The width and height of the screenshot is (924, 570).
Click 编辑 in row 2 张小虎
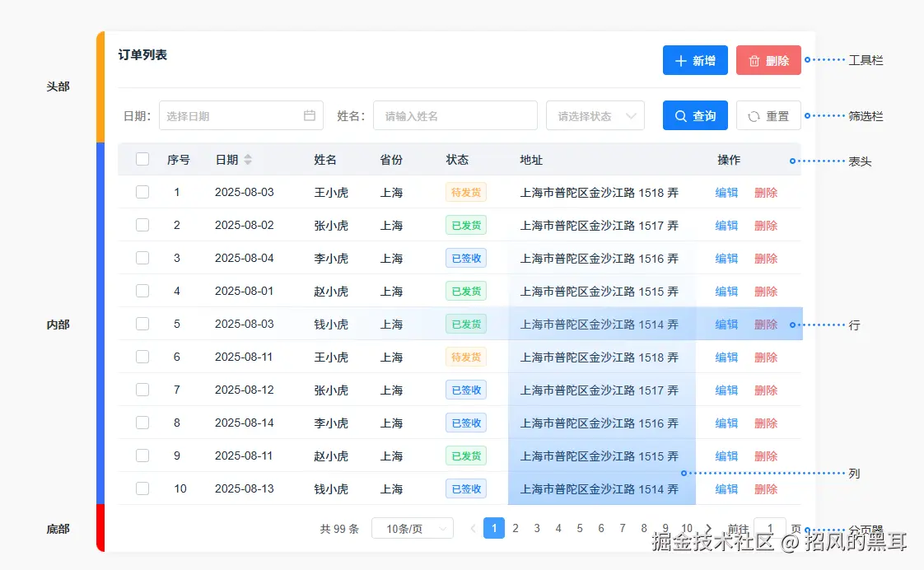[726, 225]
